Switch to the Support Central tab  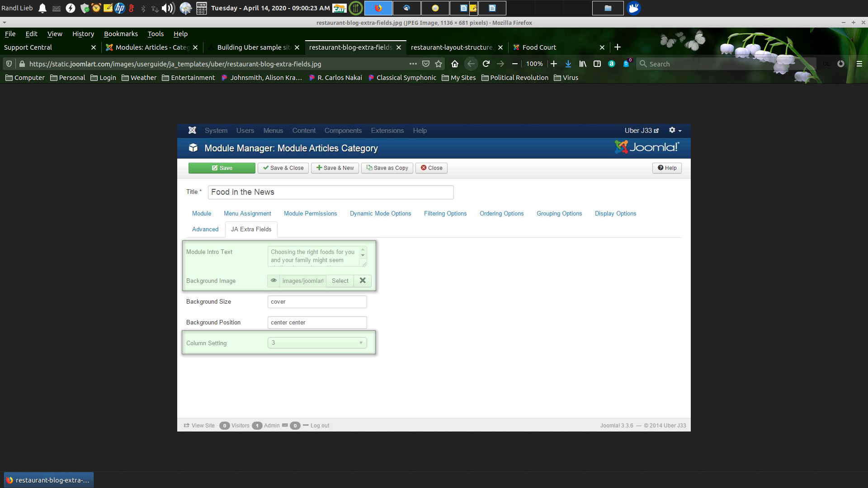[28, 47]
